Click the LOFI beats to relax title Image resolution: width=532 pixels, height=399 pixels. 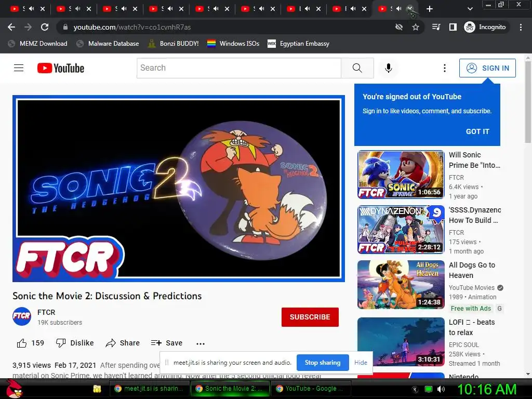[x=472, y=327]
